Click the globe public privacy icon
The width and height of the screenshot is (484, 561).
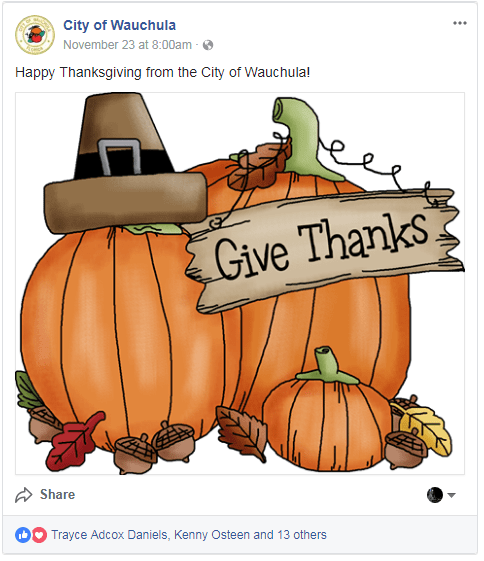[208, 45]
